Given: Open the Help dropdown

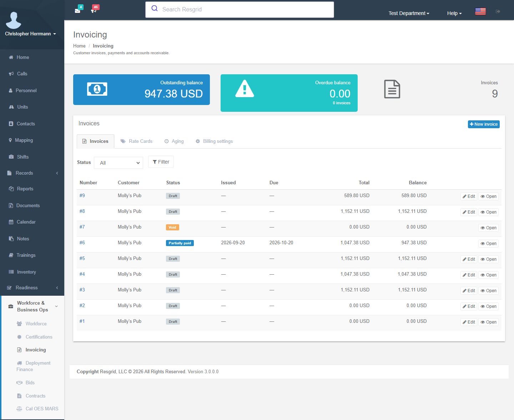Looking at the screenshot, I should (x=454, y=13).
